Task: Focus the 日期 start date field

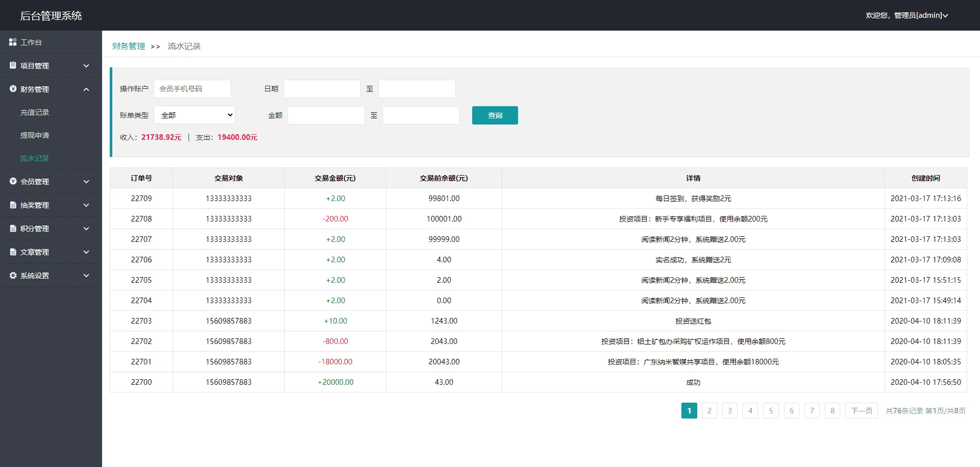Action: coord(322,89)
